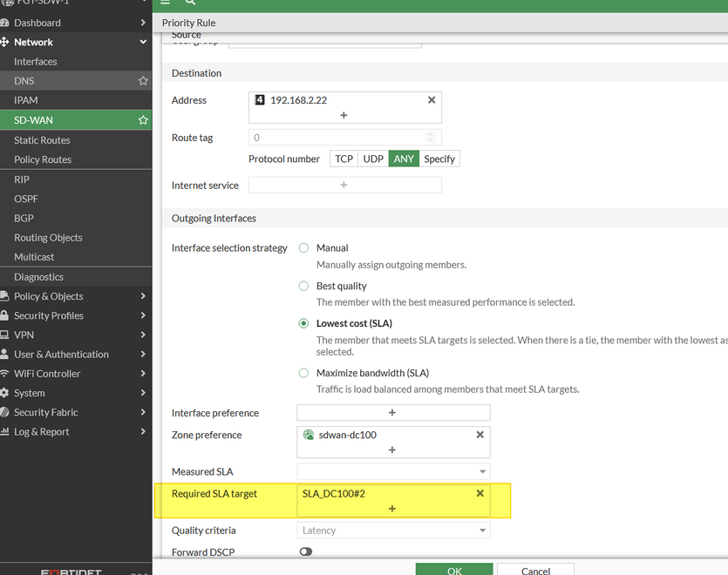Image resolution: width=728 pixels, height=575 pixels.
Task: Click the OK button to save
Action: (454, 571)
